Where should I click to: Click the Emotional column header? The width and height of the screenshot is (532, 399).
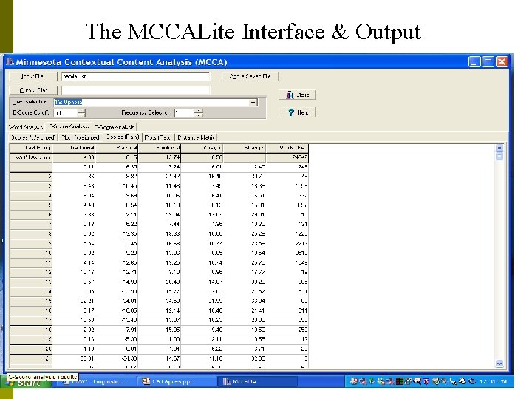tap(160, 148)
